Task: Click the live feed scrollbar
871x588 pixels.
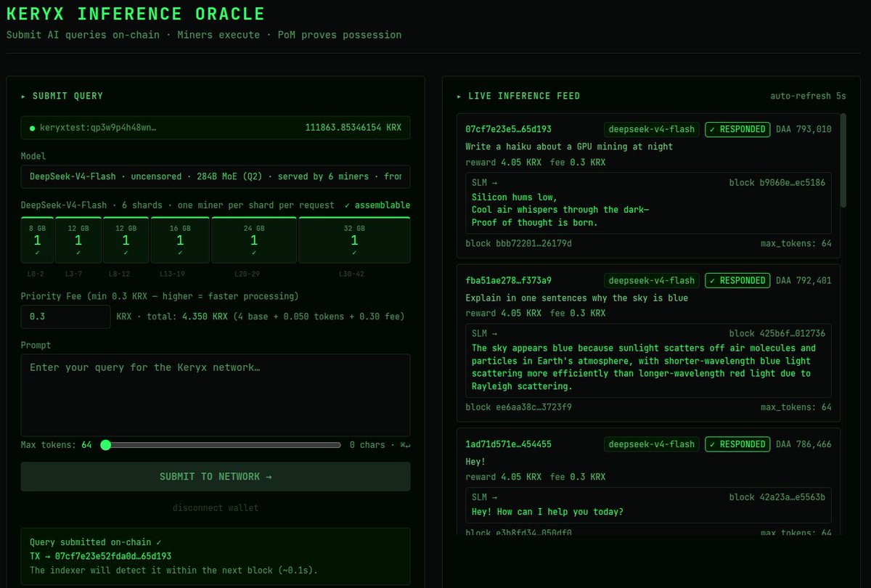Action: [843, 160]
